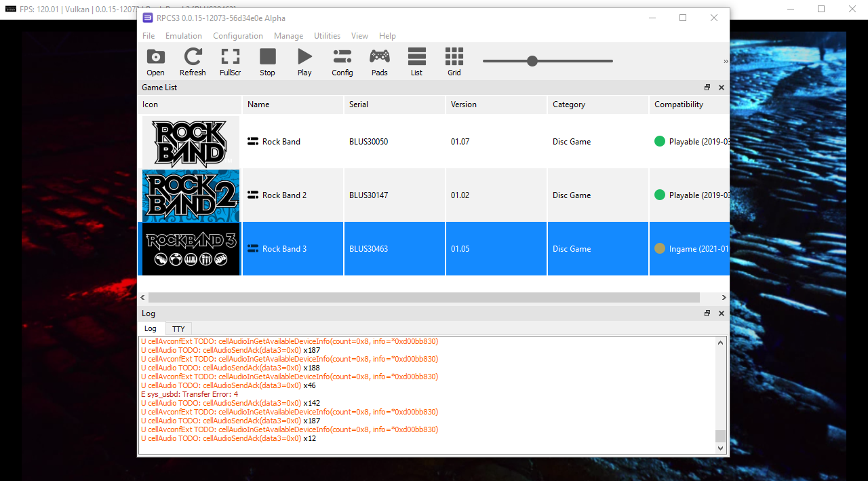This screenshot has width=868, height=481.
Task: Click game list scroll-right arrow
Action: (x=724, y=298)
